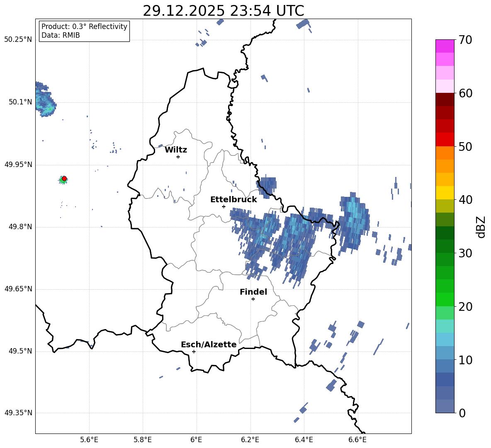The height and width of the screenshot is (448, 491).
Task: Click the Wiltz city label
Action: [176, 150]
